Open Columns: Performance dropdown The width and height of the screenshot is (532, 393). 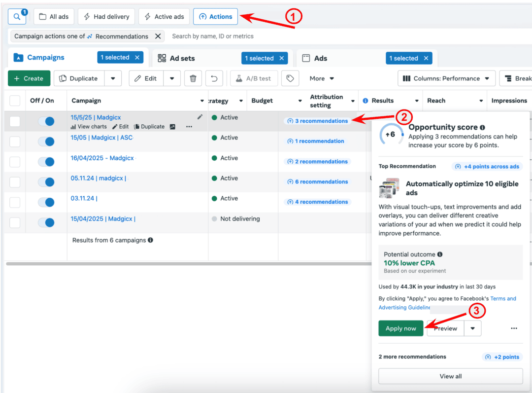click(446, 78)
